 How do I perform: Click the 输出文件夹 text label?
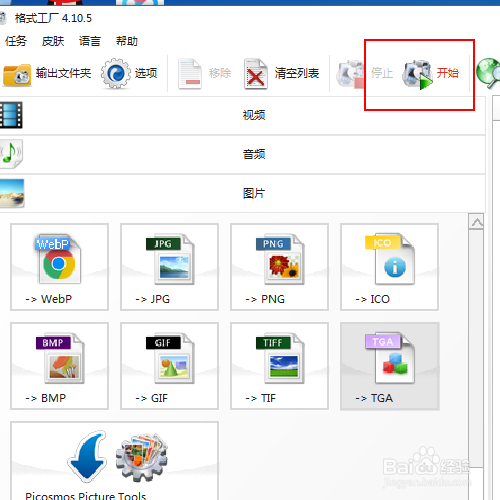(x=63, y=73)
